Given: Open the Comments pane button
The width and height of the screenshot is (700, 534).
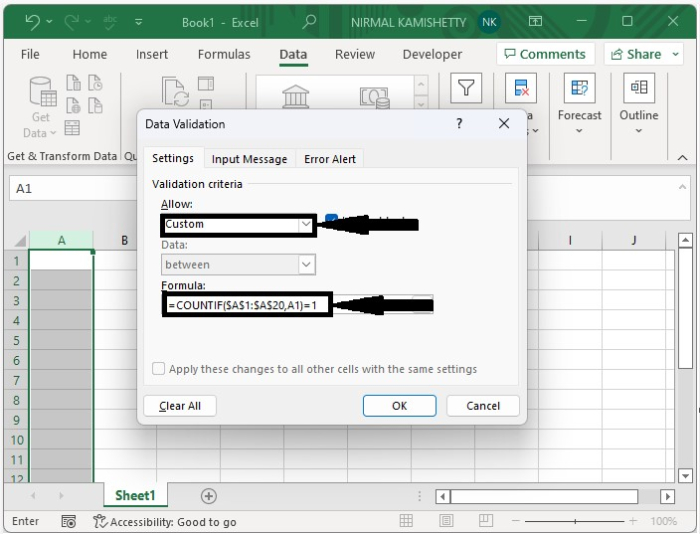Looking at the screenshot, I should click(545, 54).
